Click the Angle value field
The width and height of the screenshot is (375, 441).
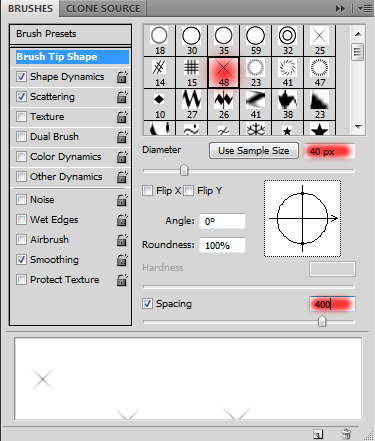point(222,221)
